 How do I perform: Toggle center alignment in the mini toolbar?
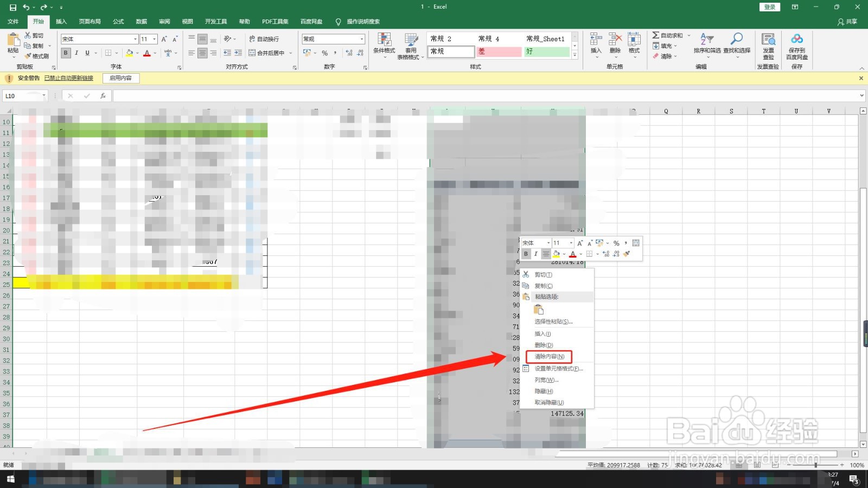pyautogui.click(x=546, y=254)
